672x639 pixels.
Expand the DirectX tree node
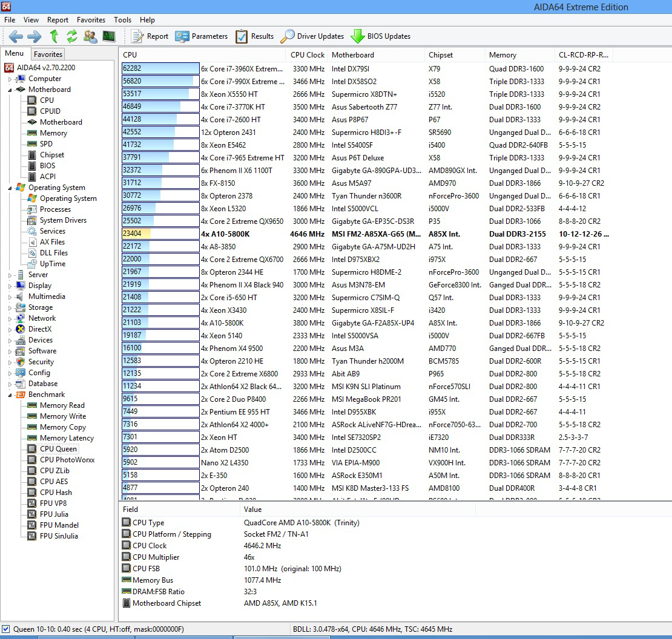(x=10, y=329)
